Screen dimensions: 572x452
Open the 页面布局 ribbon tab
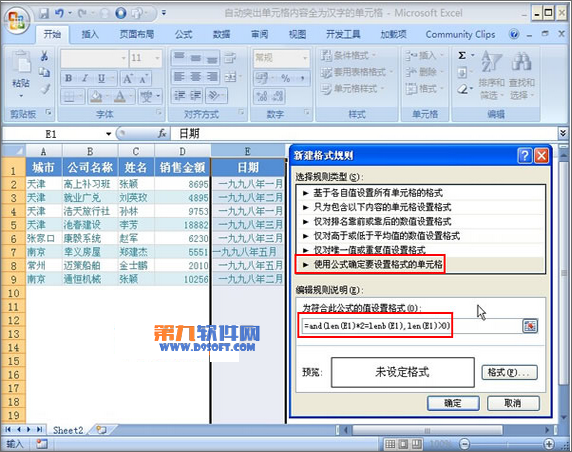(137, 34)
